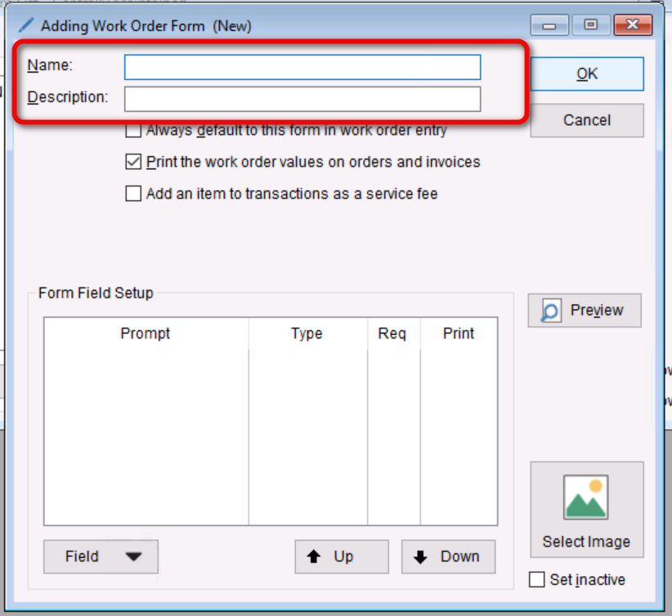Select the Type column header
The image size is (672, 616).
[307, 333]
